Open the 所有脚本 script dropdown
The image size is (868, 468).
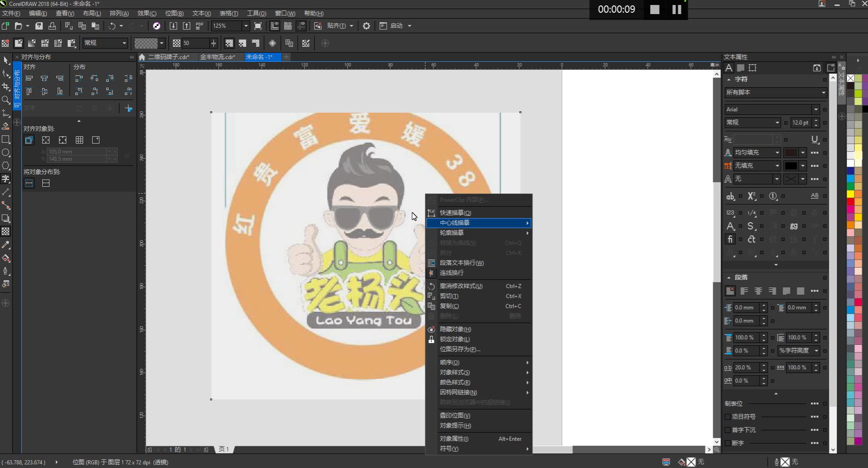[823, 92]
